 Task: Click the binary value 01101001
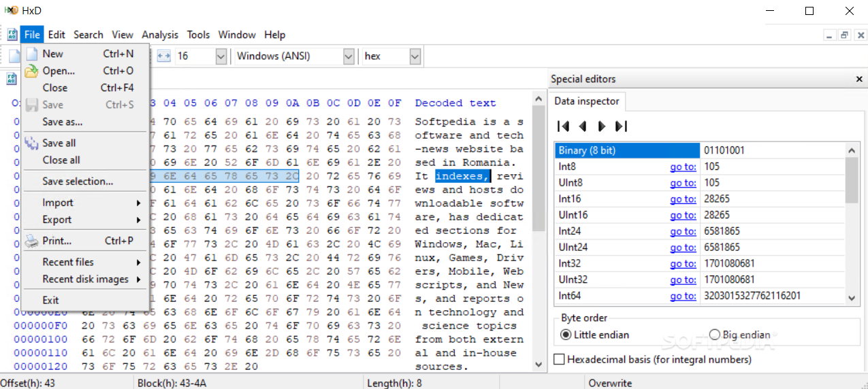pyautogui.click(x=724, y=150)
